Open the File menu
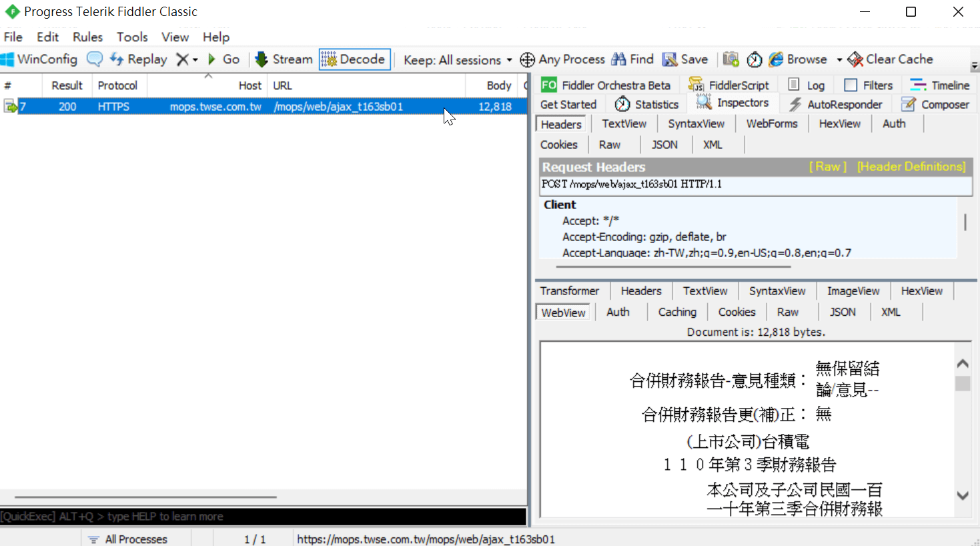980x546 pixels. tap(13, 37)
